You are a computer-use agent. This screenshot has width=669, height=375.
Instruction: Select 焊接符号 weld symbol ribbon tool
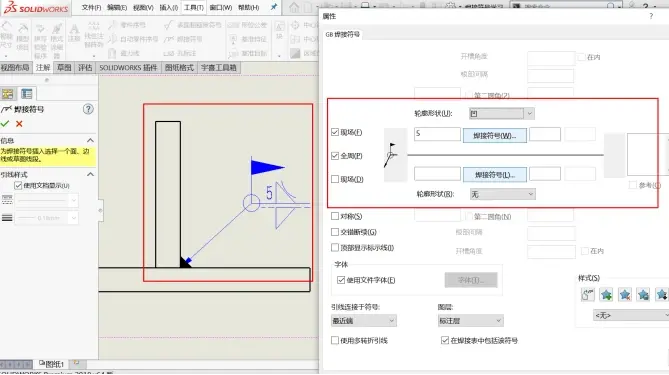point(183,39)
